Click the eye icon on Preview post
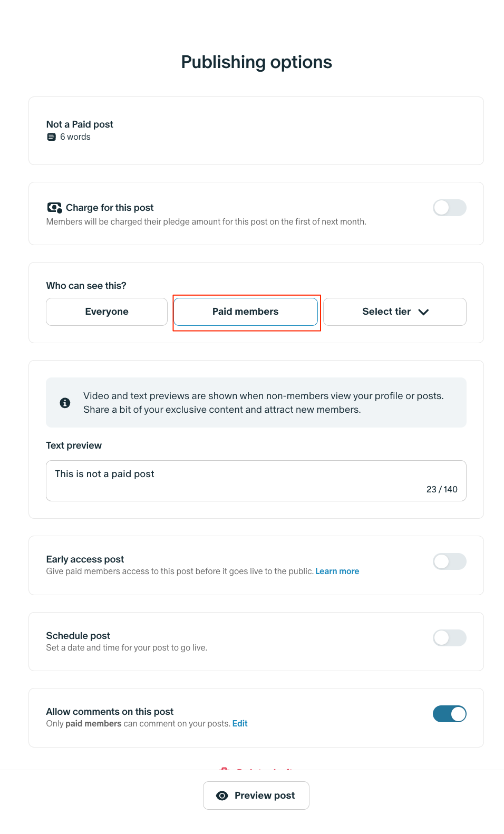This screenshot has height=834, width=504. point(222,796)
